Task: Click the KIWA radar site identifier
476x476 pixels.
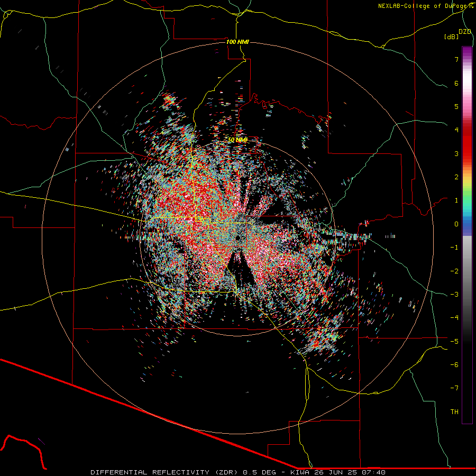Action: click(x=300, y=472)
